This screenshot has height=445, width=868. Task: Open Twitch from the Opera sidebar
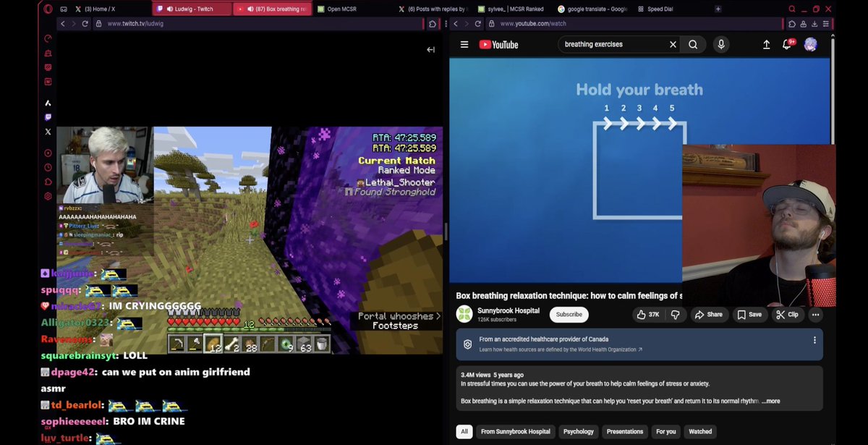click(x=48, y=117)
